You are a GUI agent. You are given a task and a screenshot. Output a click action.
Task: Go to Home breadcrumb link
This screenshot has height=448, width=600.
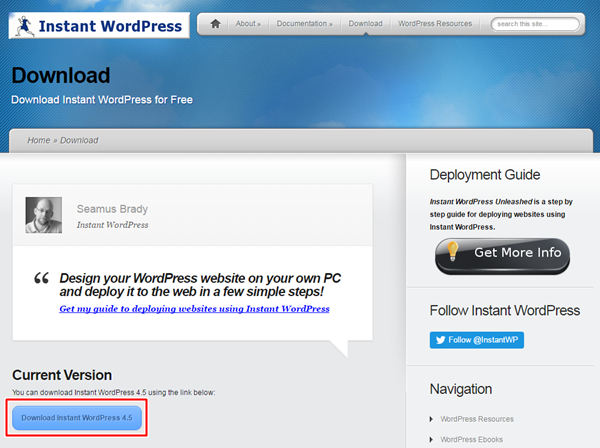(x=39, y=140)
